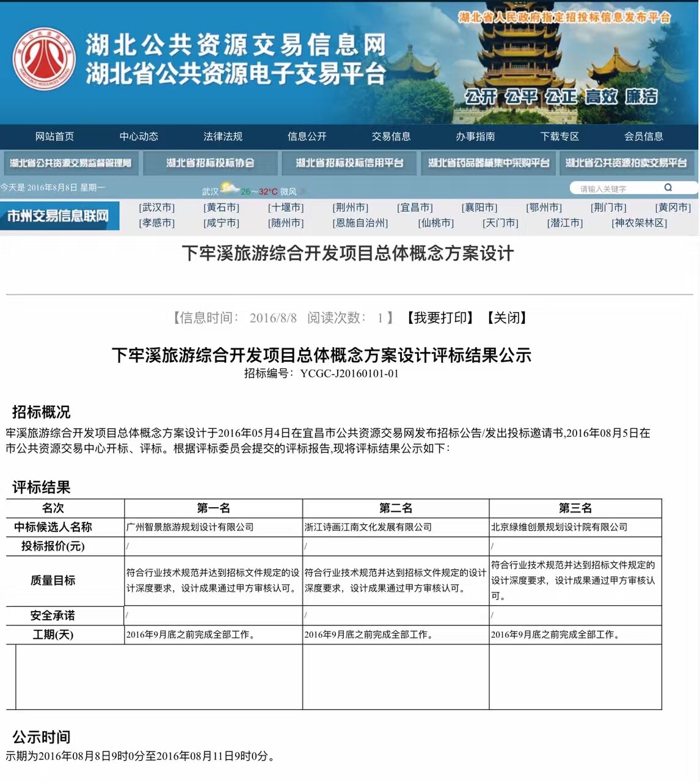
Task: Focus the keyword search input field
Action: (618, 188)
